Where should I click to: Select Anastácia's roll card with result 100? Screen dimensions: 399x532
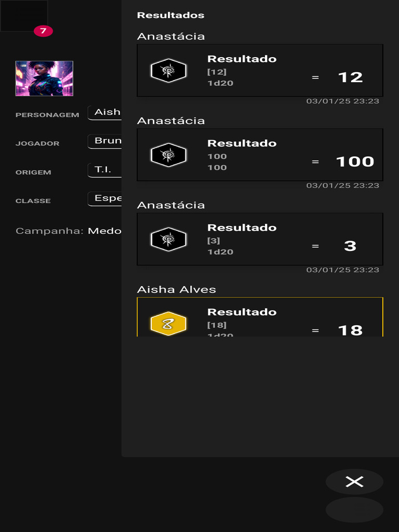click(x=260, y=155)
